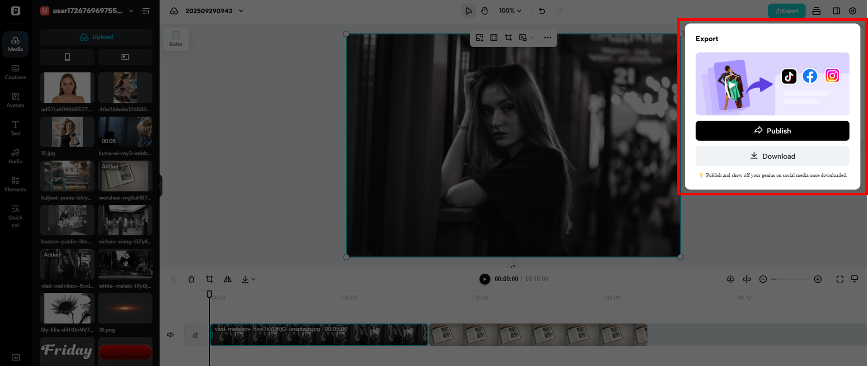The width and height of the screenshot is (868, 366).
Task: Open the 100% zoom dropdown
Action: [x=510, y=11]
